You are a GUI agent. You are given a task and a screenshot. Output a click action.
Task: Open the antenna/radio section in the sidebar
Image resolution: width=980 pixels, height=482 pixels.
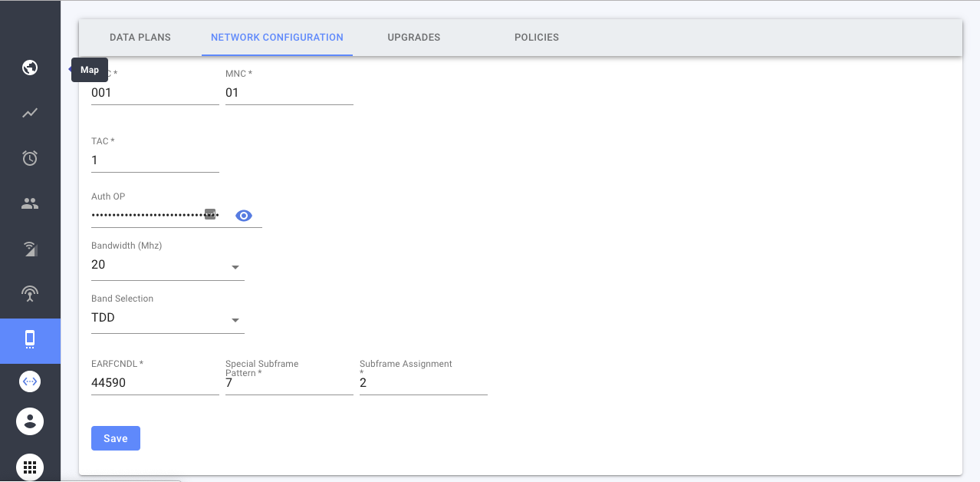[x=29, y=293]
